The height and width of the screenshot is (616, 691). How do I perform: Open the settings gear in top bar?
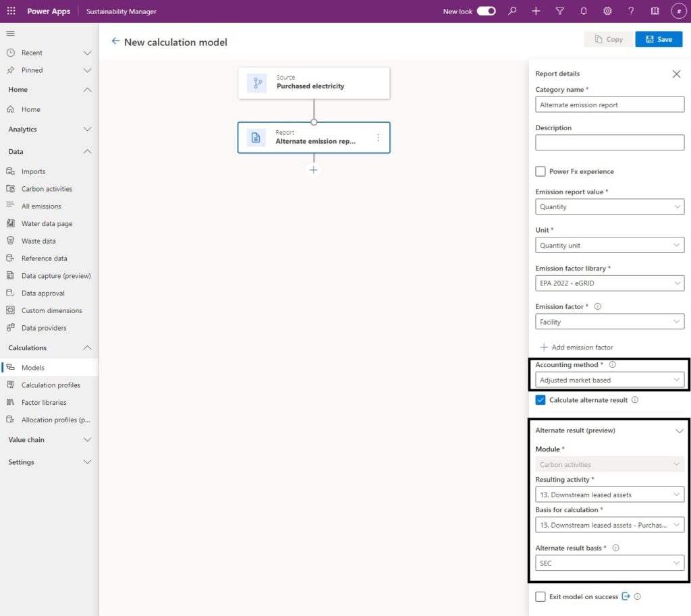coord(607,11)
